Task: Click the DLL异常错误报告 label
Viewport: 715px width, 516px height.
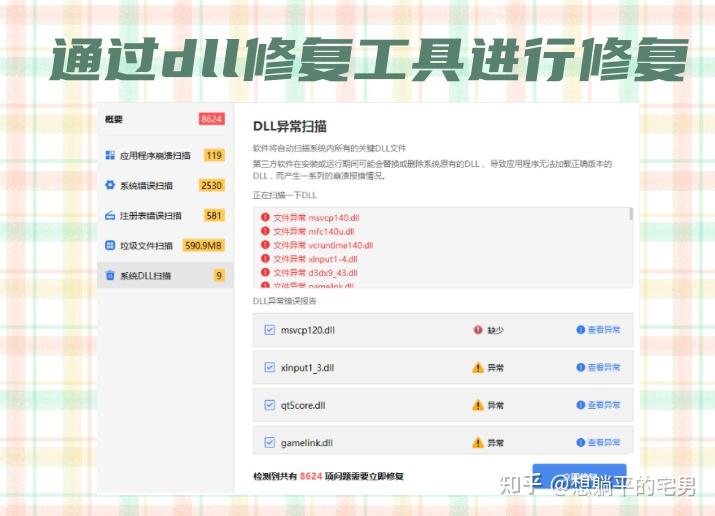Action: (x=285, y=301)
